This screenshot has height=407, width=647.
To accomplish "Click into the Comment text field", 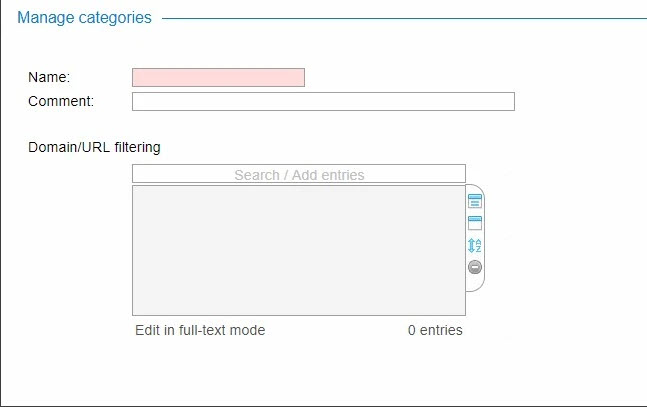I will 323,102.
